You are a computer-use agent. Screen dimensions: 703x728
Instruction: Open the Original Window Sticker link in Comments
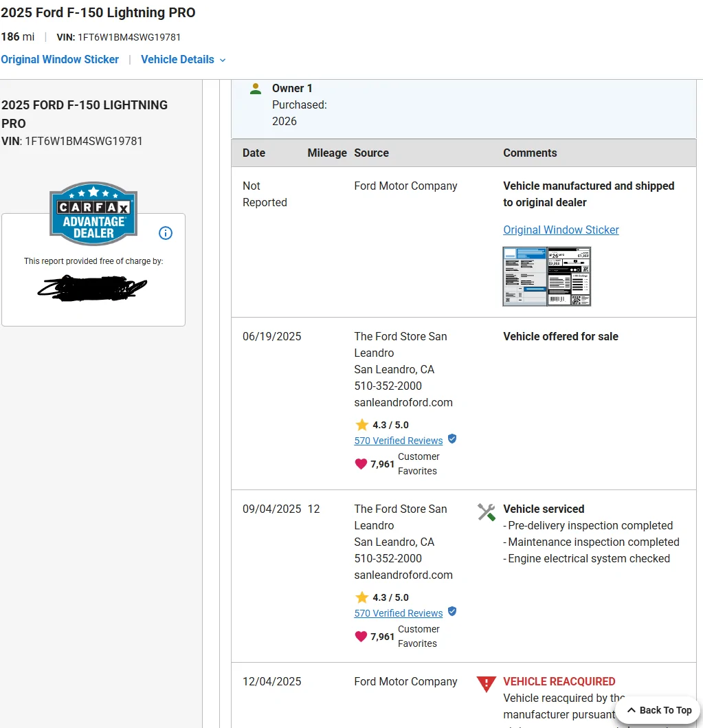pyautogui.click(x=561, y=230)
